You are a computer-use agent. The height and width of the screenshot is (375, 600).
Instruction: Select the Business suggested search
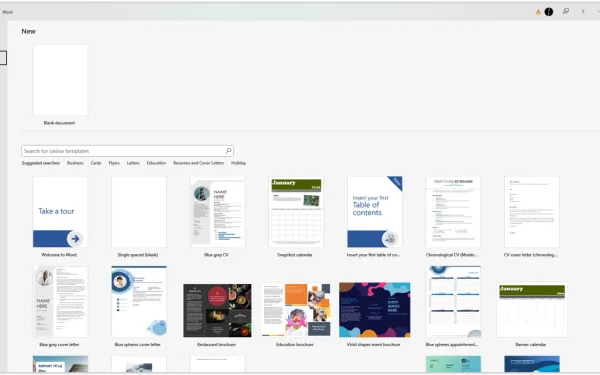[x=75, y=163]
